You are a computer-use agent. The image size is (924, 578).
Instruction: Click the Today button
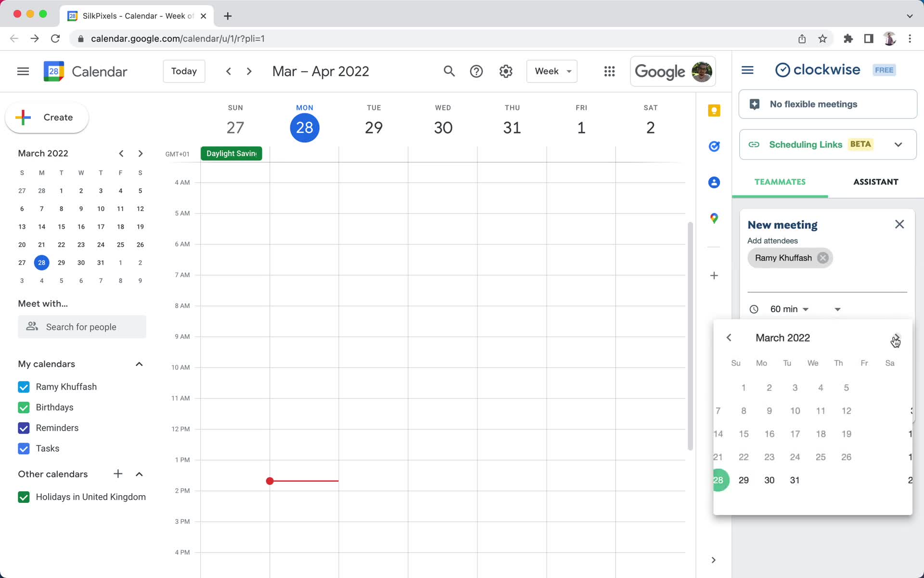click(x=184, y=71)
